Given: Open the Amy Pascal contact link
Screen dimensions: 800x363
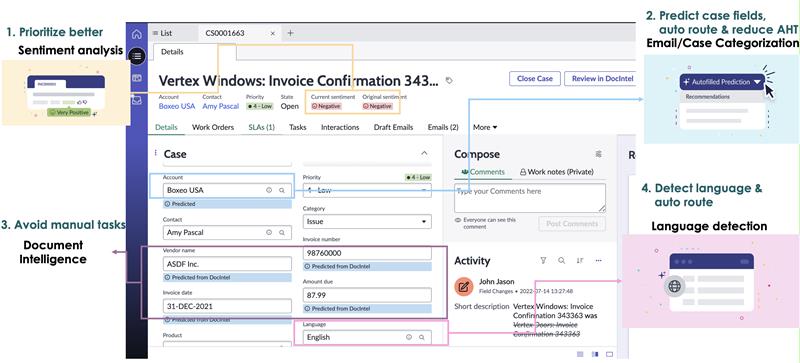Looking at the screenshot, I should coord(220,106).
